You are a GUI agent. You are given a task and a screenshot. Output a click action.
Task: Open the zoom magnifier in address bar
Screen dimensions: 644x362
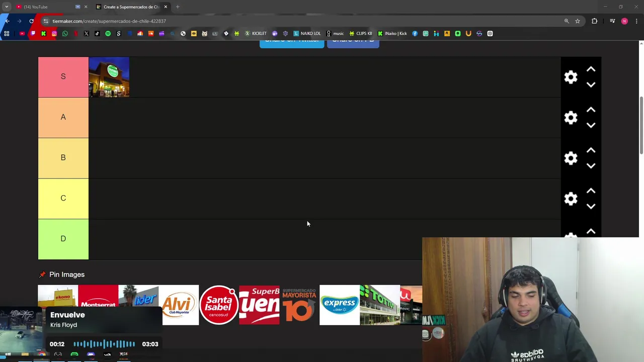pos(567,21)
